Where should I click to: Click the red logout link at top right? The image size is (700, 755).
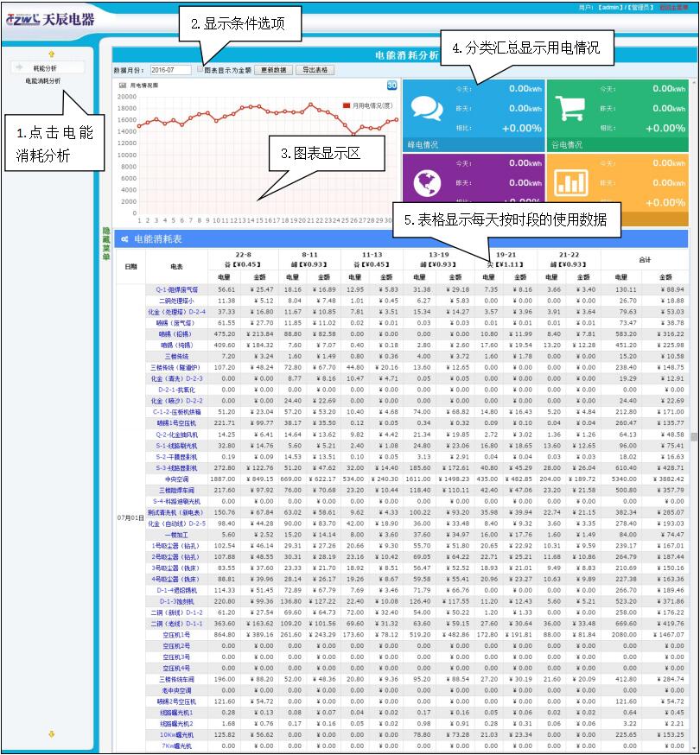point(674,8)
